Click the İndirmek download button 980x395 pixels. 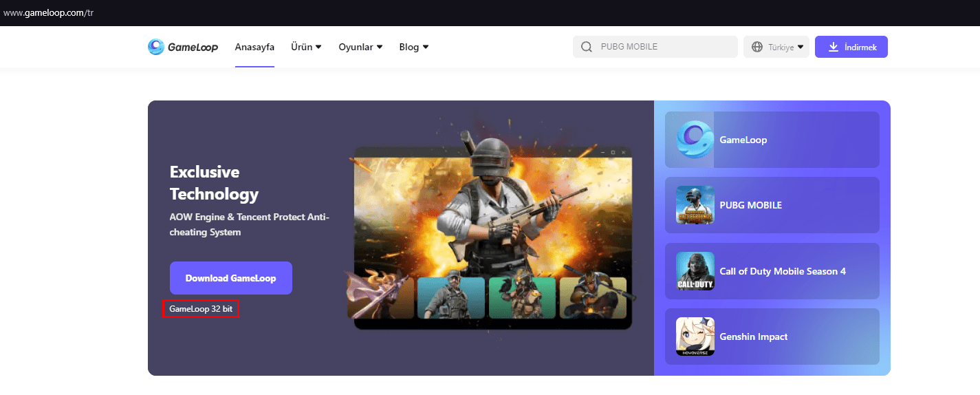coord(851,47)
